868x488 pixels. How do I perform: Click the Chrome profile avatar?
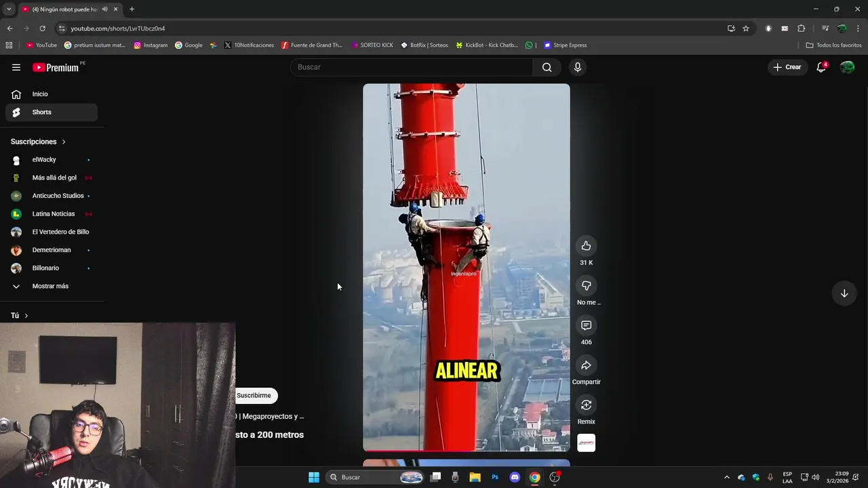[842, 28]
